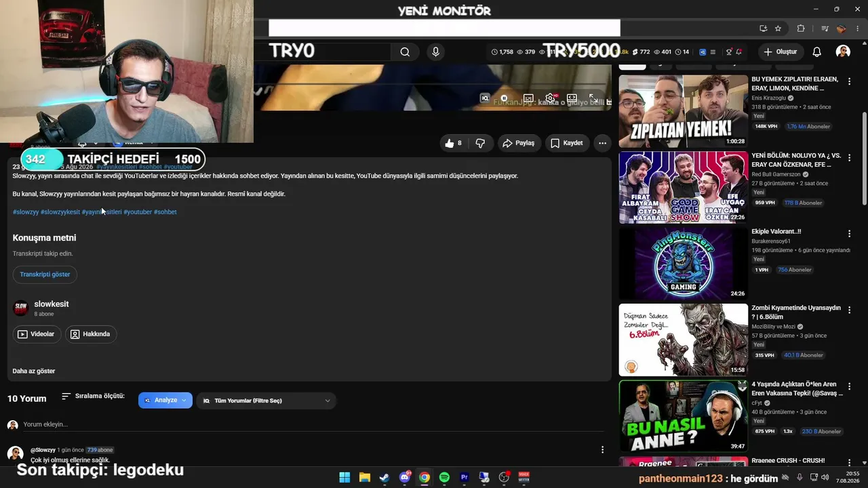Switch the player to theater mode
The height and width of the screenshot is (488, 868).
(572, 98)
